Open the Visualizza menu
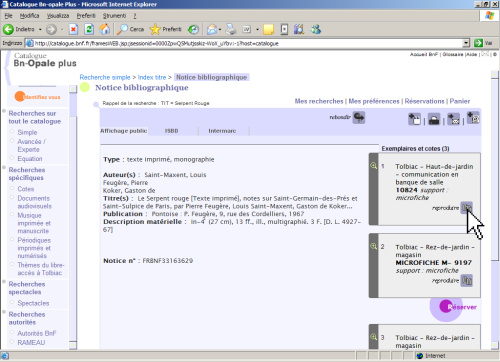Viewport: 500px width, 362px height. [58, 16]
